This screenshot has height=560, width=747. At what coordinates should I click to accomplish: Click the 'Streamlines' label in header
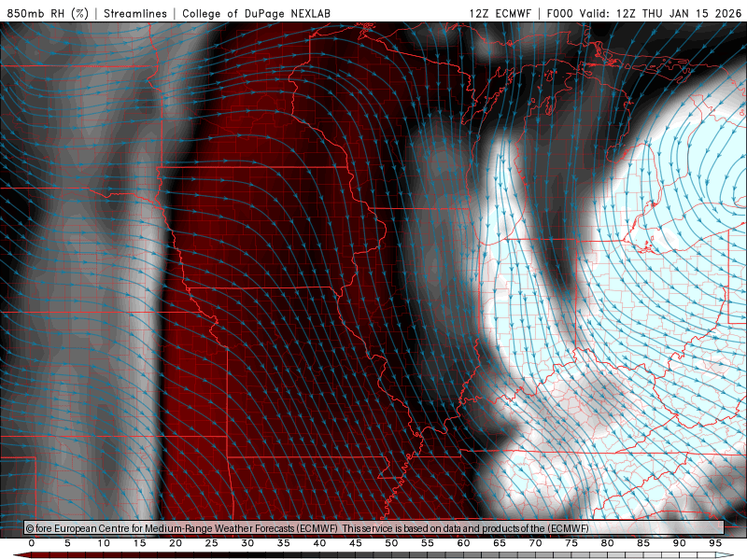[x=135, y=13]
